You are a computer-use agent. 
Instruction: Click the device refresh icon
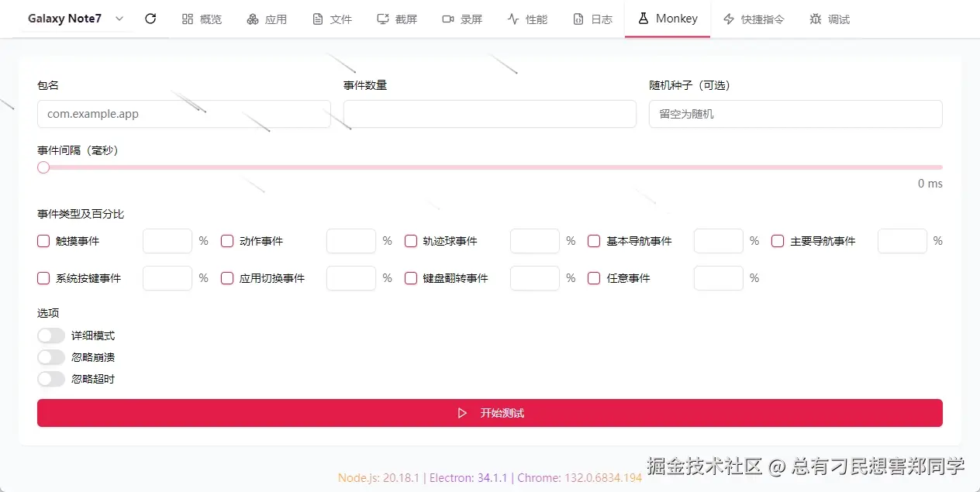150,19
